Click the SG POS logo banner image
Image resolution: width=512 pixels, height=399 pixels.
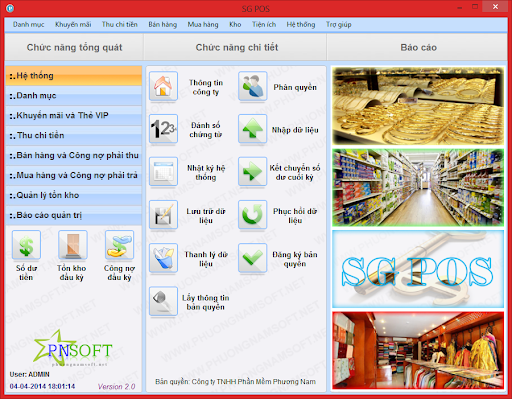point(418,269)
